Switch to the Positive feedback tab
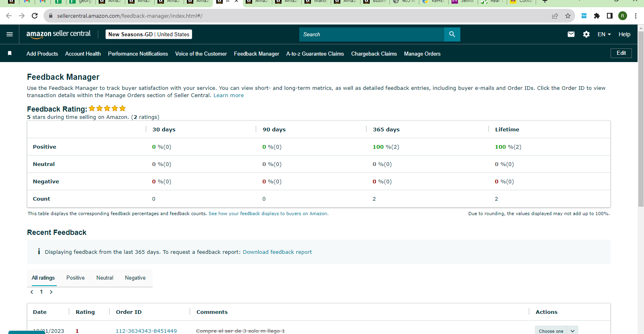Screen dimensions: 644x334 (x=75, y=278)
